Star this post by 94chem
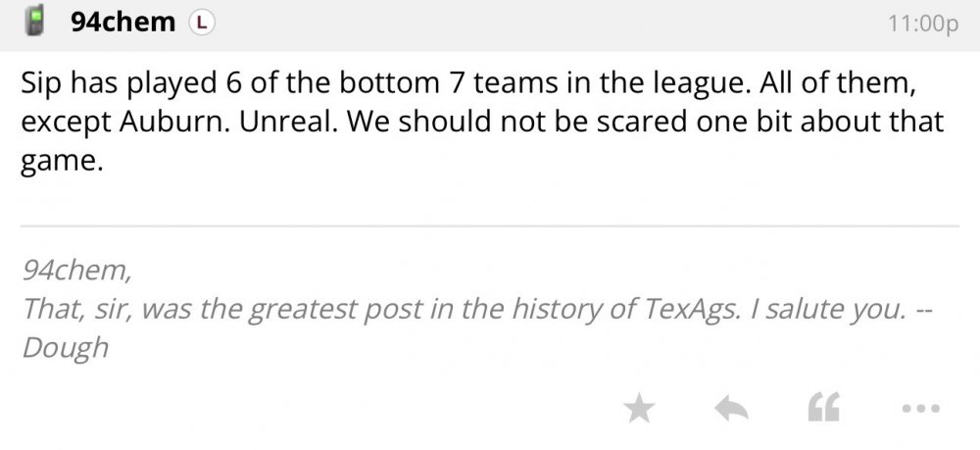The height and width of the screenshot is (450, 980). tap(639, 408)
